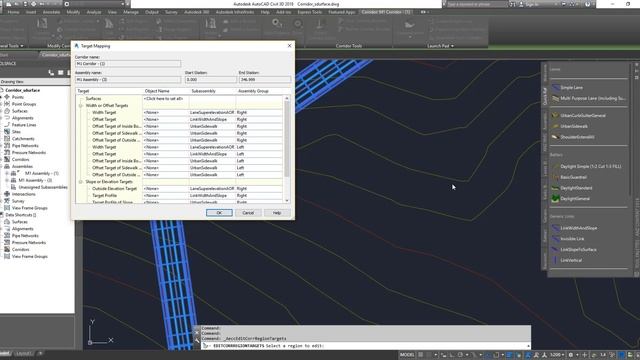Pick the DaylightGeneral palette tool

[x=571, y=199]
